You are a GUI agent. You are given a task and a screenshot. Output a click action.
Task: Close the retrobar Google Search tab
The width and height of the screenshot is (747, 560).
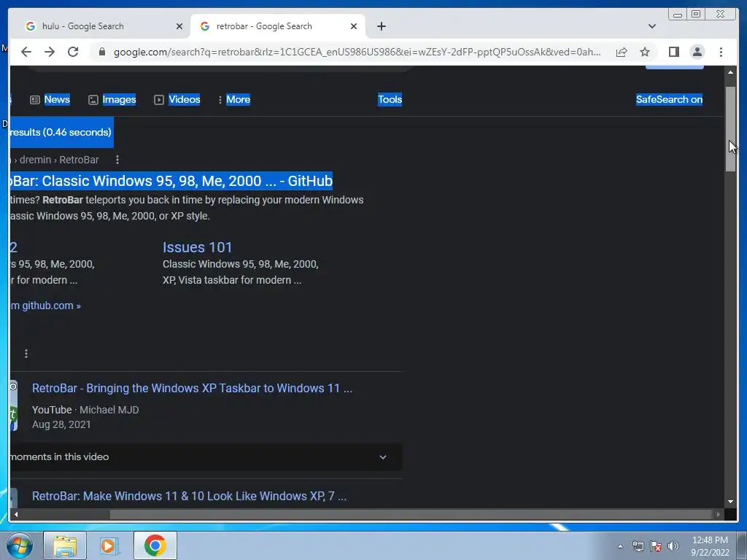354,26
